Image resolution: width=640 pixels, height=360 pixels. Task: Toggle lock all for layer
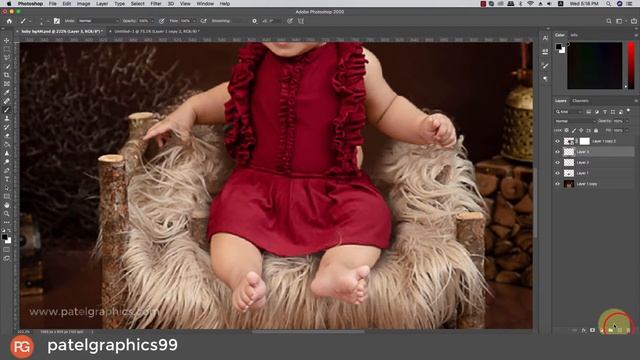pos(596,131)
